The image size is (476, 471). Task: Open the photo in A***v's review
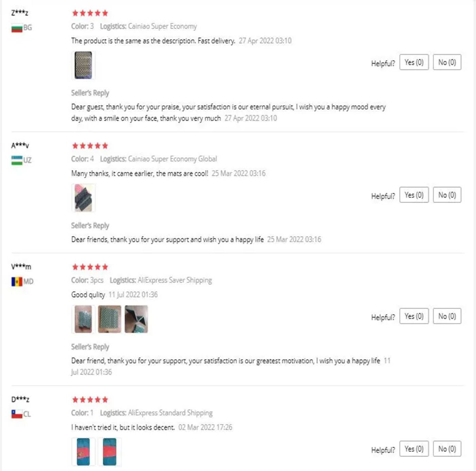click(83, 198)
